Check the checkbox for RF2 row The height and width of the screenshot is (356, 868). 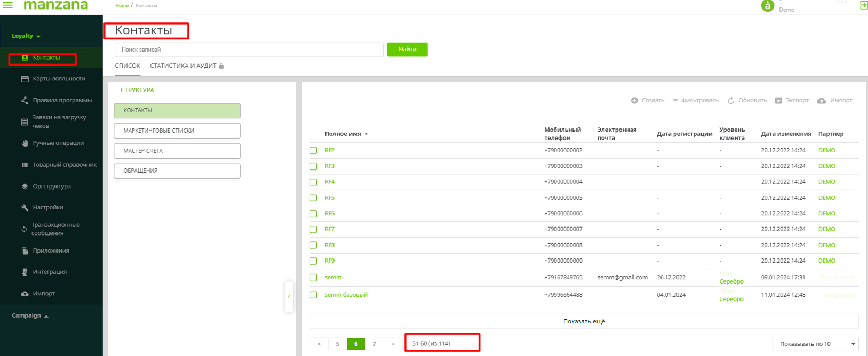[x=314, y=151]
